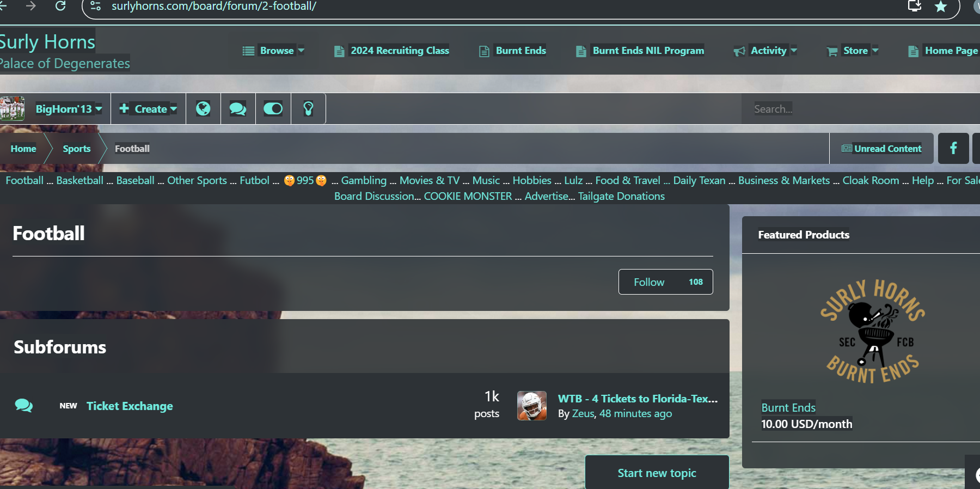
Task: Open 2024 Recruiting Class page
Action: point(392,51)
